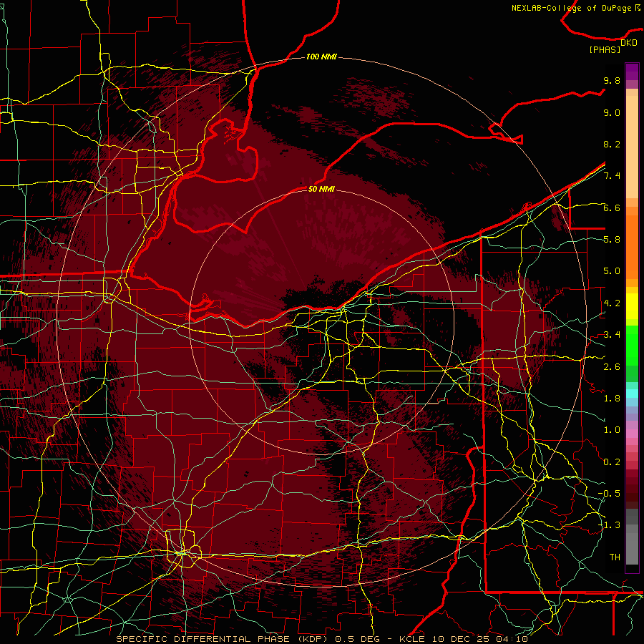Click the DKD unit label above the legend
This screenshot has height=644, width=644.
[629, 43]
